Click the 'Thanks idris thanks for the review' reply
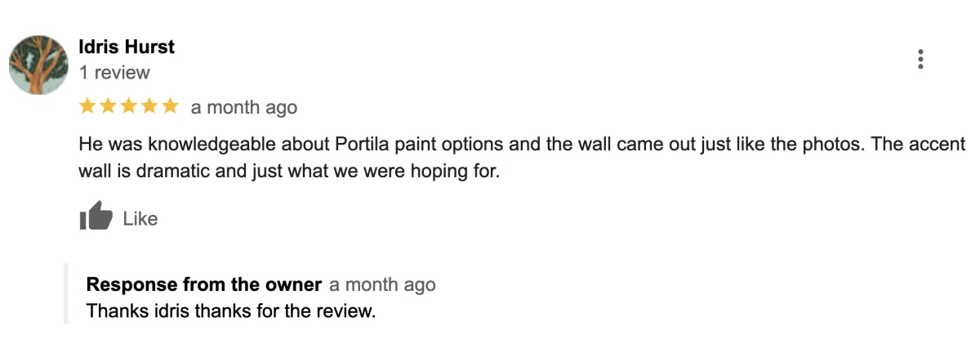Image resolution: width=980 pixels, height=362 pixels. coord(230,311)
